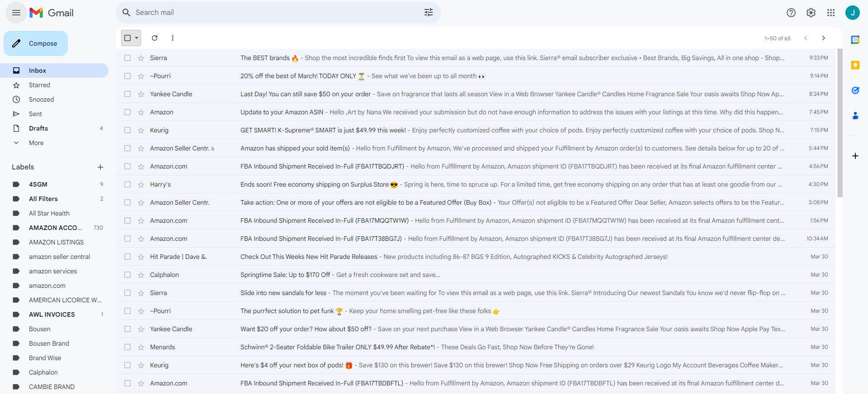Image resolution: width=868 pixels, height=394 pixels.
Task: Open the Snoozed folder
Action: coord(54,99)
